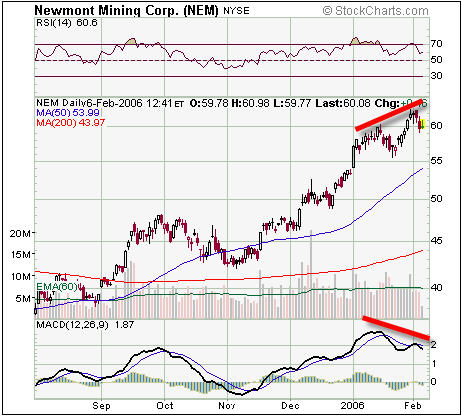
Task: Click the RSI '70' level label
Action: pyautogui.click(x=436, y=43)
